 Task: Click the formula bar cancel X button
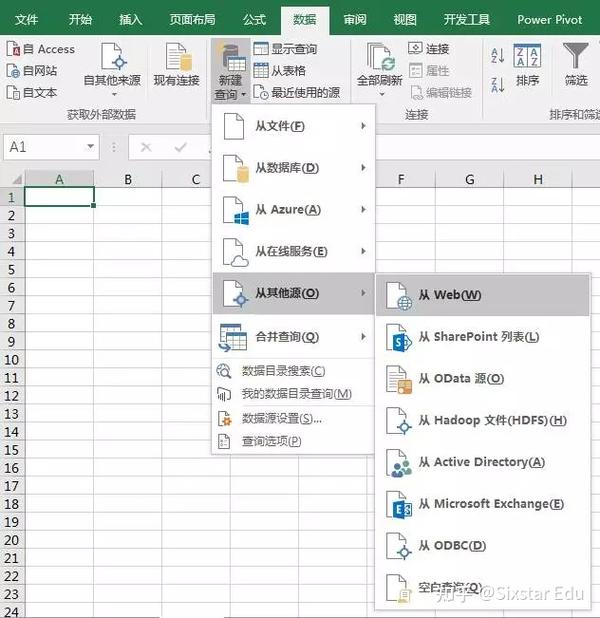[146, 147]
